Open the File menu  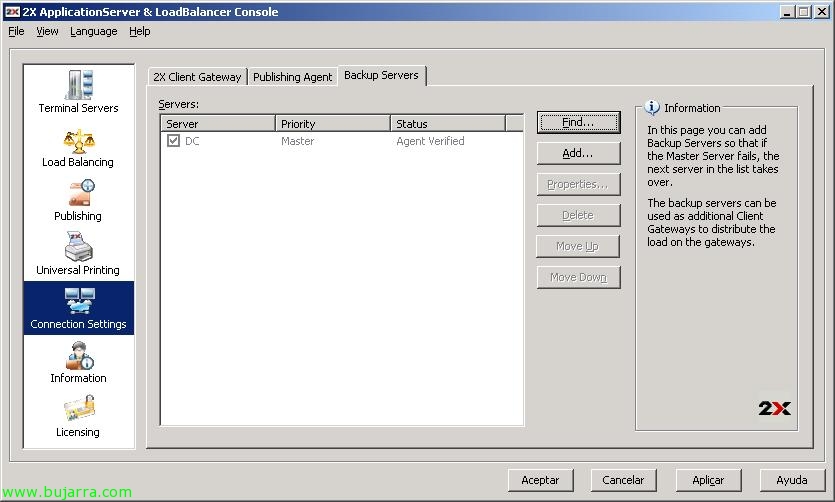(17, 31)
